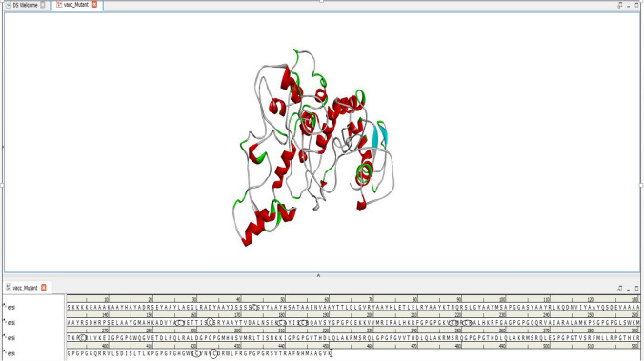This screenshot has height=361, width=644.
Task: Select the fourth sequence row label
Action: point(10,353)
